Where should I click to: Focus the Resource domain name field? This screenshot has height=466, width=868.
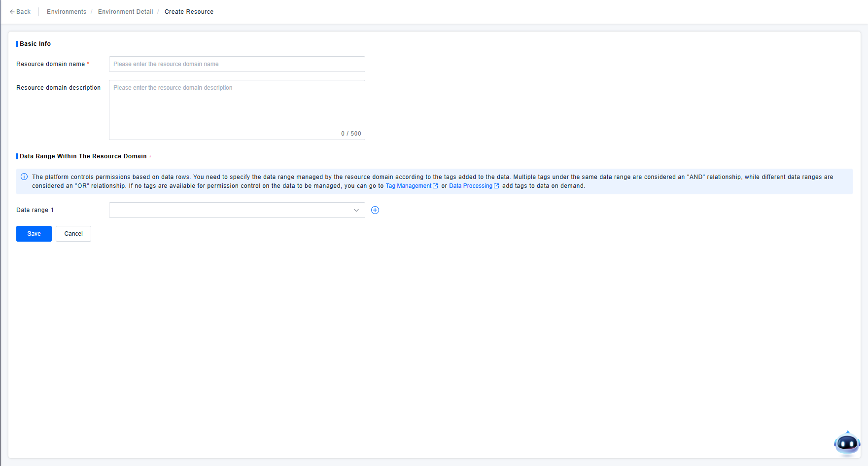click(x=237, y=64)
